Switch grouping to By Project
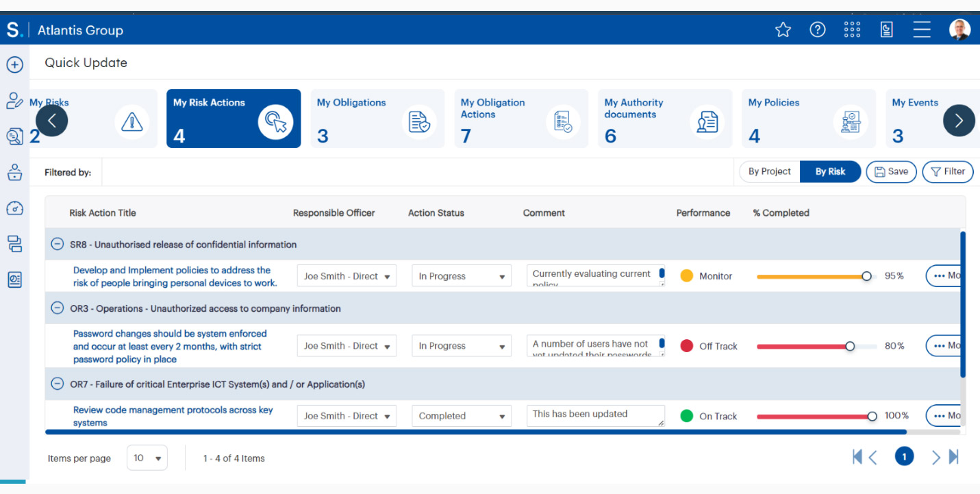 (769, 171)
